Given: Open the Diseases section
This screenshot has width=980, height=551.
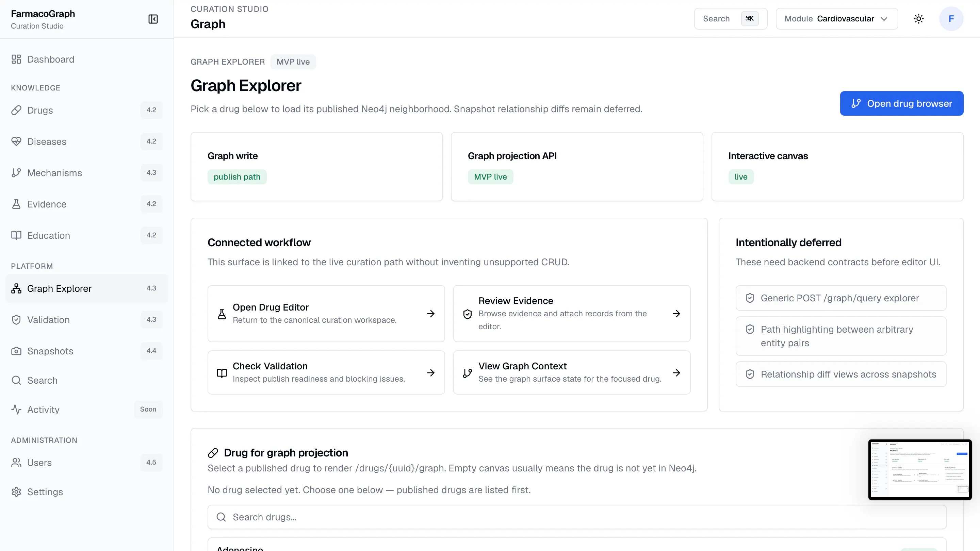Looking at the screenshot, I should coord(87,141).
